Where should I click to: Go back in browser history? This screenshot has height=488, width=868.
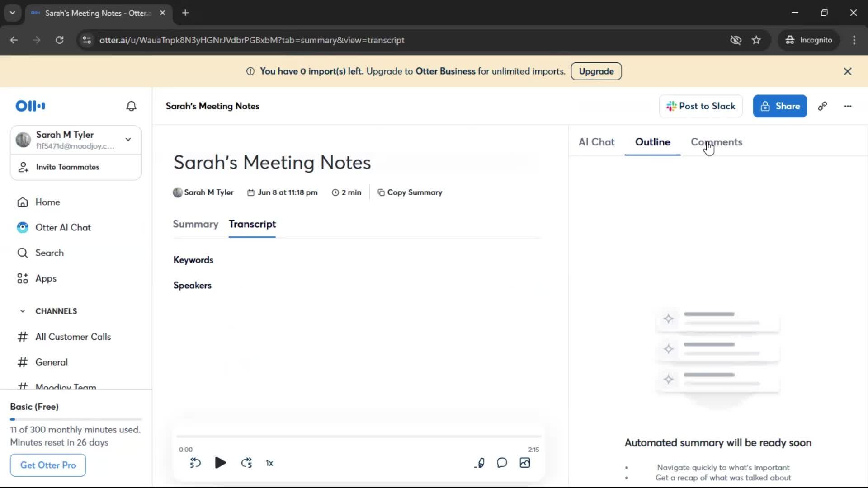pos(14,40)
